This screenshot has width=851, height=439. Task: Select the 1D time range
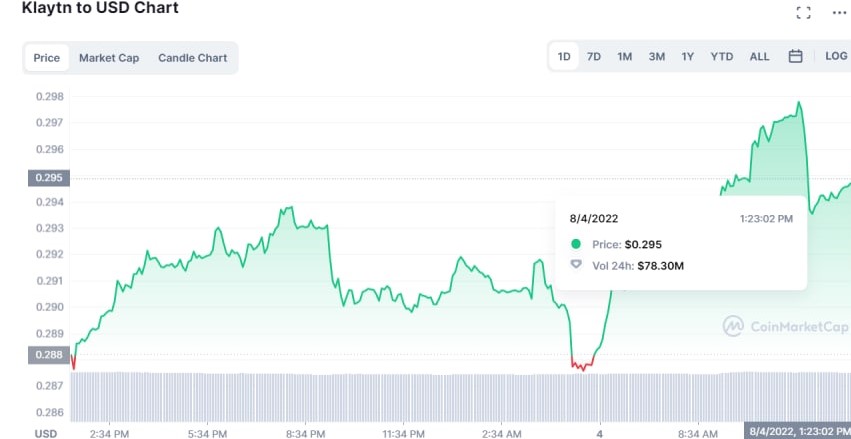click(564, 56)
